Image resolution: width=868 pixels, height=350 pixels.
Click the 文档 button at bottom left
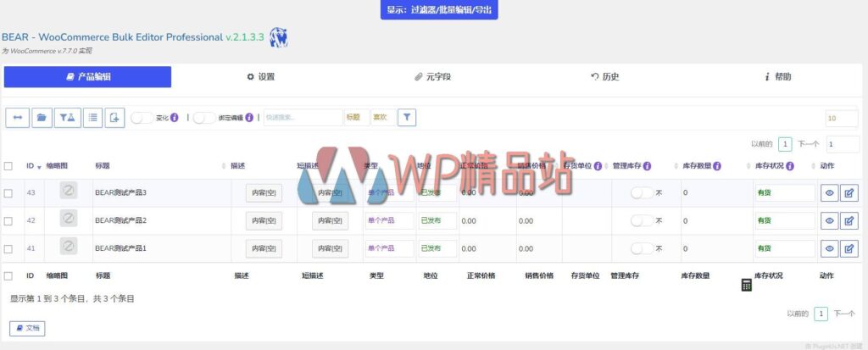coord(27,328)
